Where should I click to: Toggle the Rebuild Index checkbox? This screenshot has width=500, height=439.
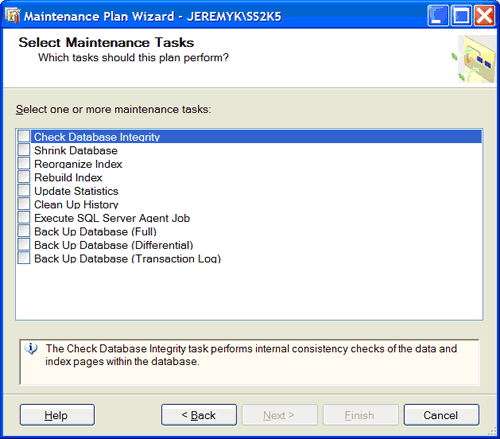24,177
